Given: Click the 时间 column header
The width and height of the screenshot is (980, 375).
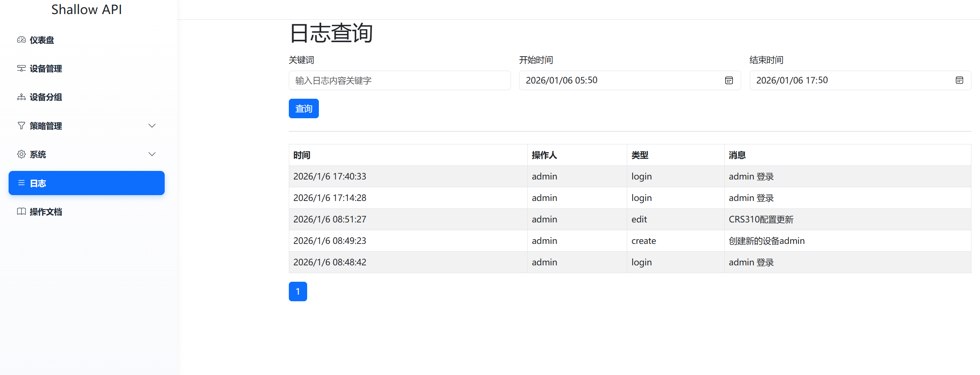Looking at the screenshot, I should tap(302, 155).
